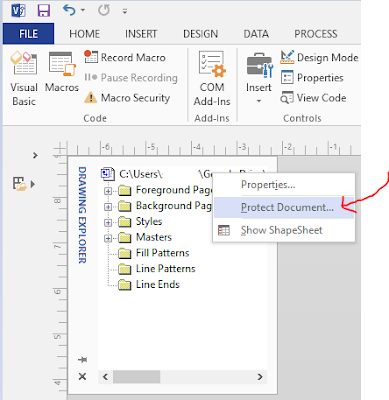Expand the Shapes pane chevron

coord(35,155)
